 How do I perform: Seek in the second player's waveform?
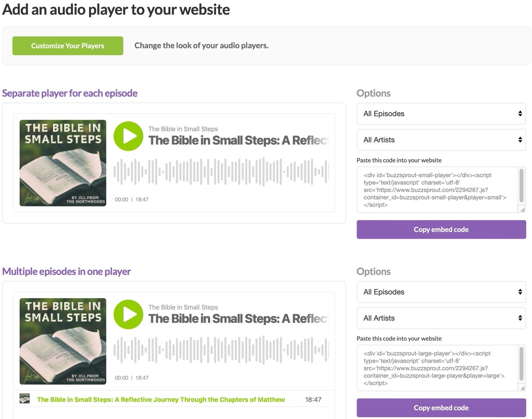click(221, 350)
